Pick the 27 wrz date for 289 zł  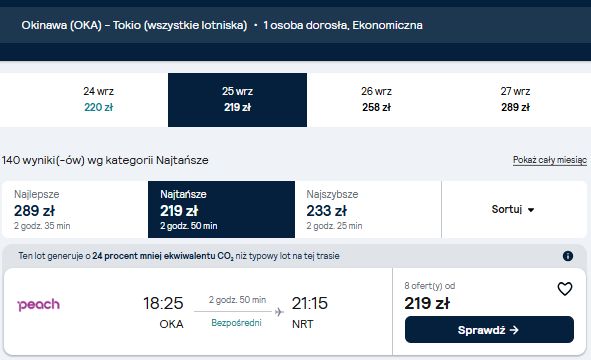coord(515,100)
